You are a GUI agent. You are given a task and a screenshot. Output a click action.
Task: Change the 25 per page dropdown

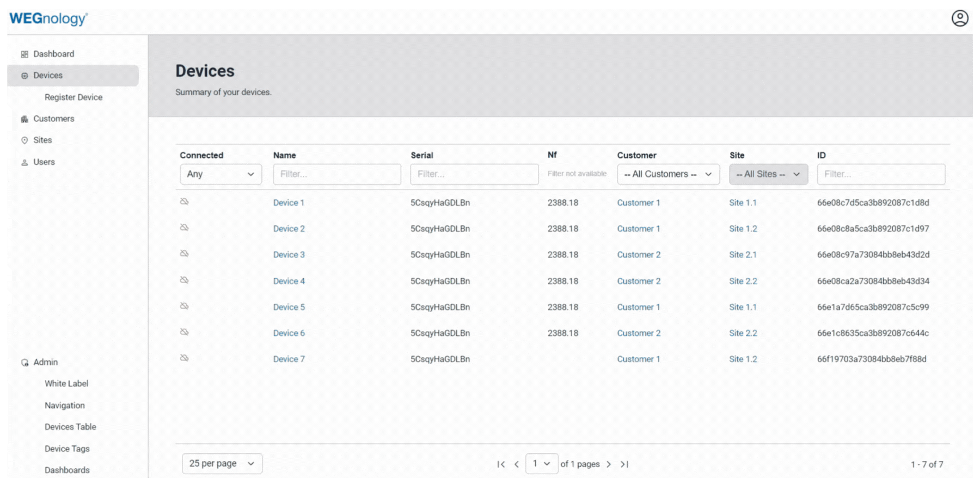(x=222, y=464)
